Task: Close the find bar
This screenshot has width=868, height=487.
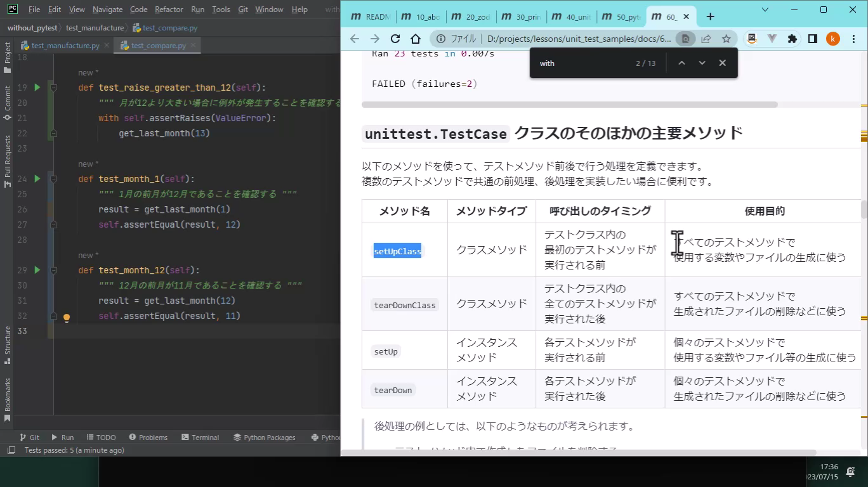Action: click(722, 63)
